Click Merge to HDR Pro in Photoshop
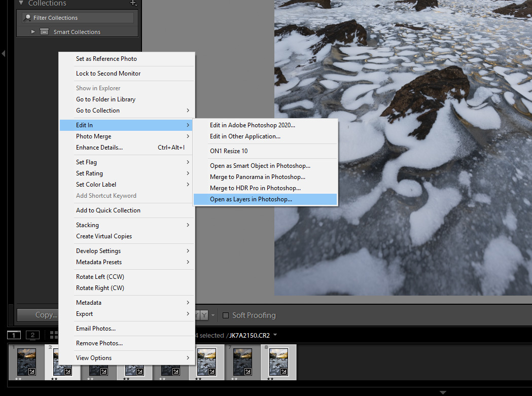532x396 pixels. (255, 188)
